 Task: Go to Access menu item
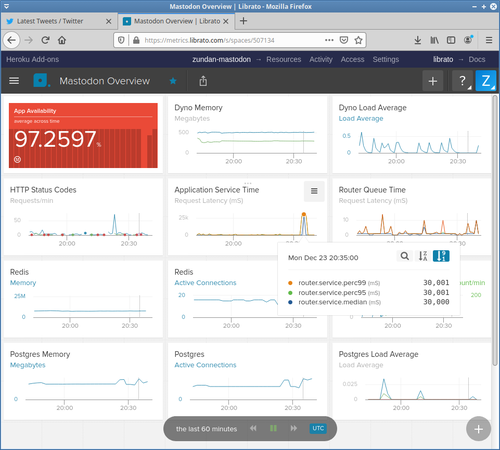[352, 59]
